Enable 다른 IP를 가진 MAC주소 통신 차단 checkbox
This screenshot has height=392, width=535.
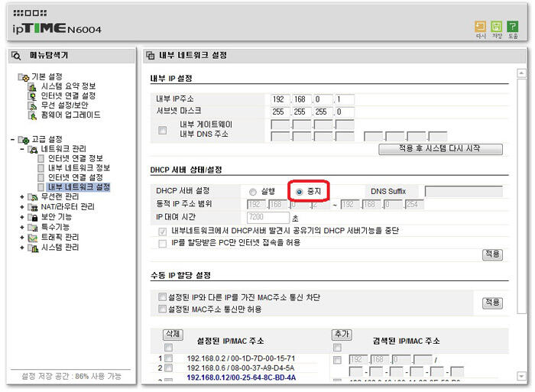pyautogui.click(x=162, y=297)
